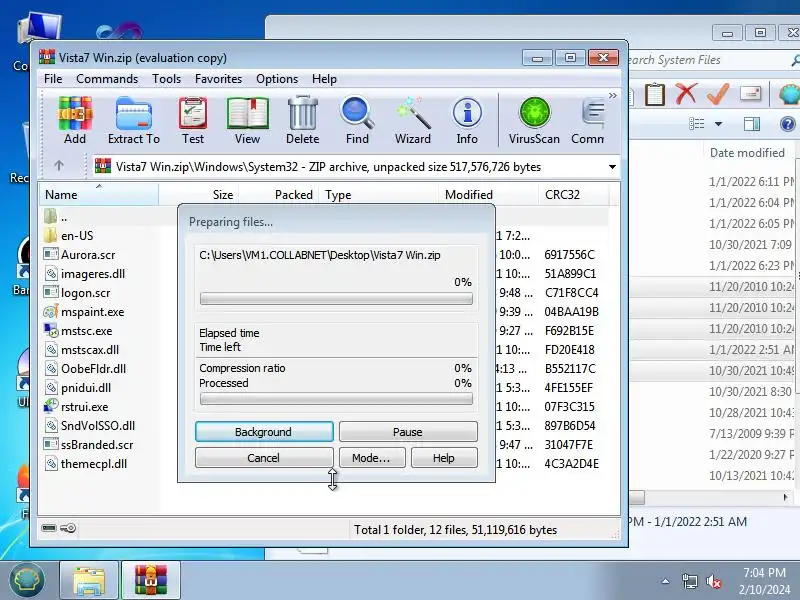
Task: Click the muted volume tray icon
Action: 714,581
